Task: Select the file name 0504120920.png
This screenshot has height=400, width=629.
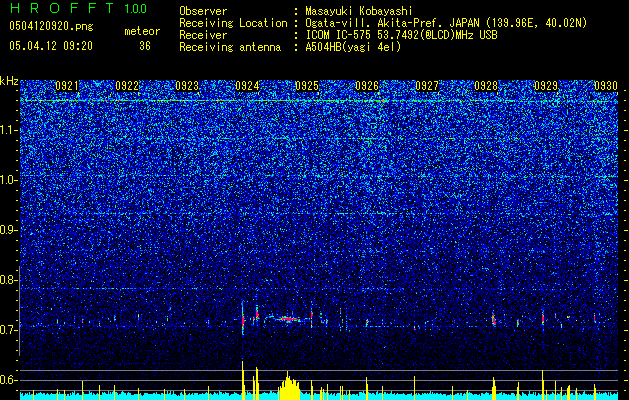Action: 51,27
